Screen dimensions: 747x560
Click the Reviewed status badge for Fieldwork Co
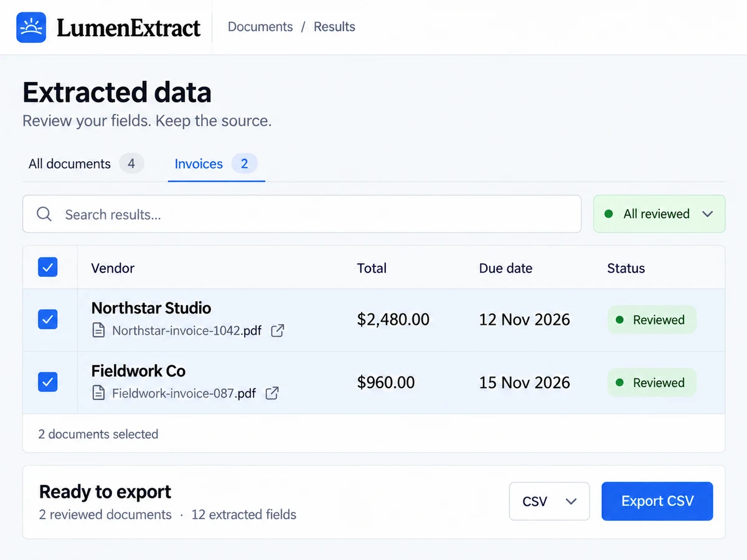pyautogui.click(x=652, y=383)
